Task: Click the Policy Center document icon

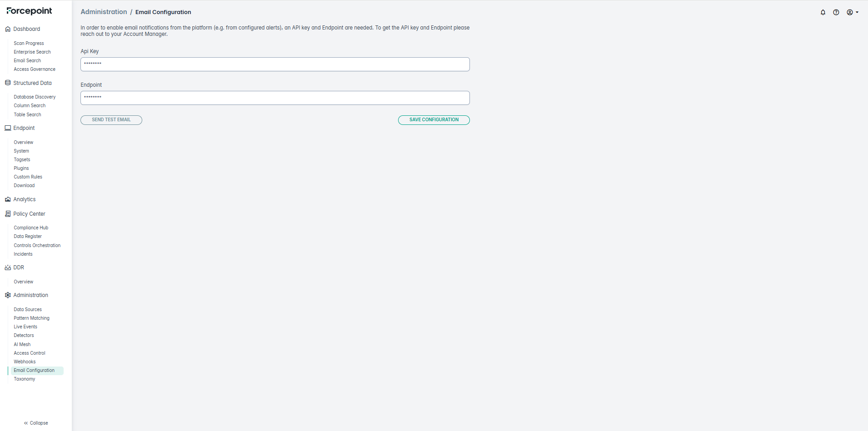Action: pos(8,214)
